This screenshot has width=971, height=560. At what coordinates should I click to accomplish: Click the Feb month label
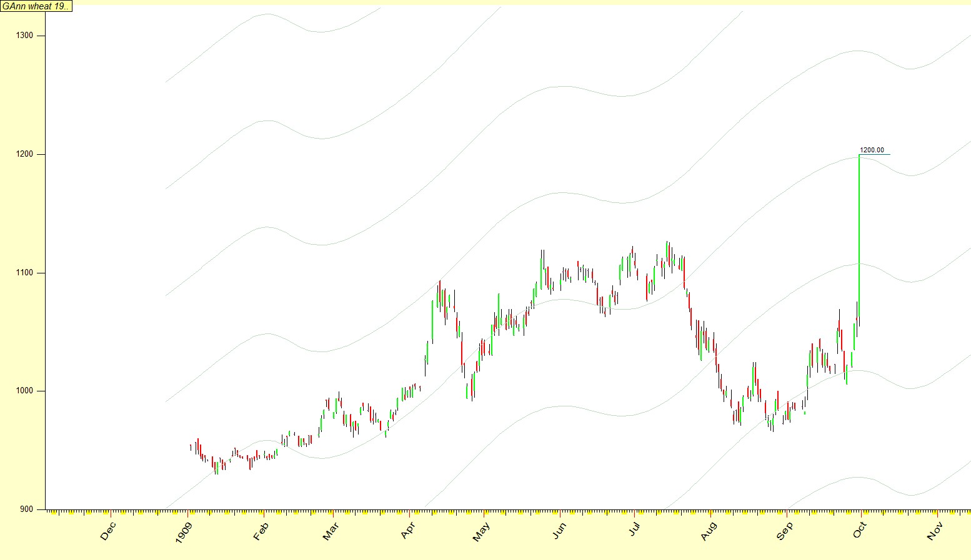point(261,531)
